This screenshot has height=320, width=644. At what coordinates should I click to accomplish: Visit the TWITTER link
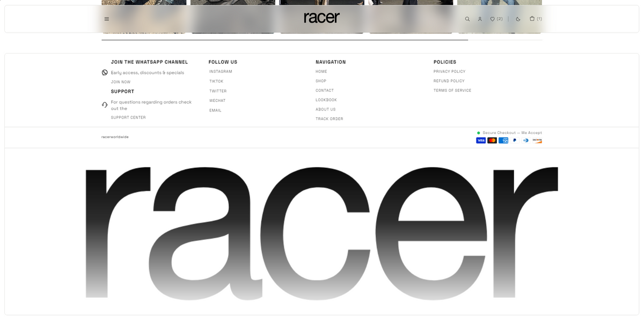(x=218, y=91)
